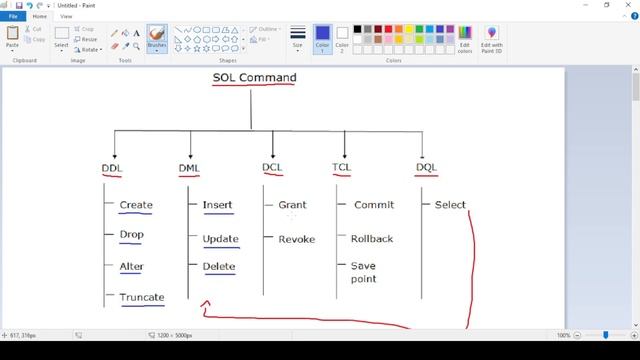640x360 pixels.
Task: Open the File menu
Action: [x=13, y=16]
